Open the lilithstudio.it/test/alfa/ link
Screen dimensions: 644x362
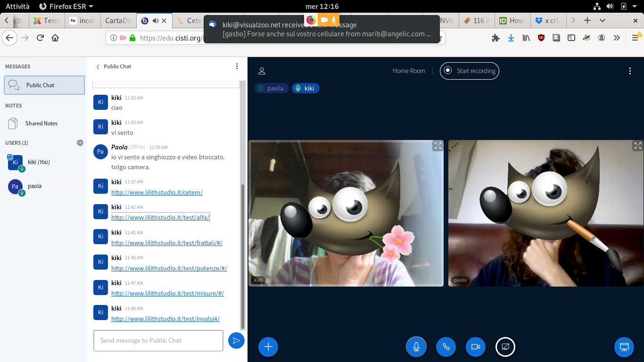(x=160, y=217)
